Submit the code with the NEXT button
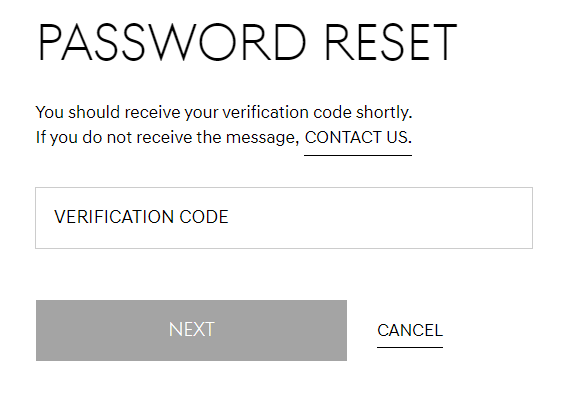Screen dimensions: 570x393 click(191, 330)
